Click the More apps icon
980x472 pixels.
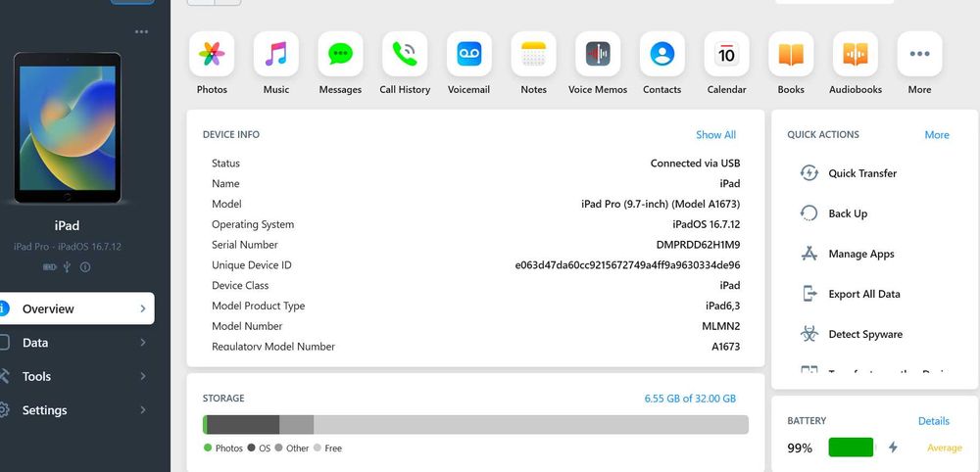click(920, 54)
